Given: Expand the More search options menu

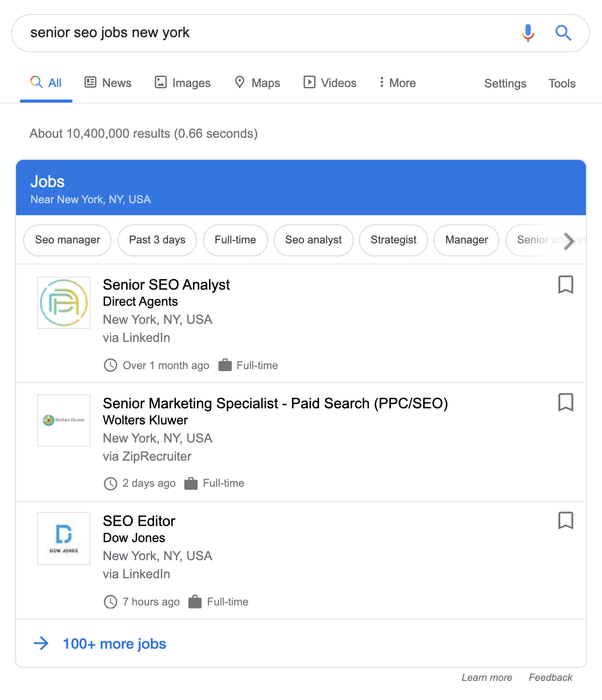Looking at the screenshot, I should pyautogui.click(x=397, y=83).
